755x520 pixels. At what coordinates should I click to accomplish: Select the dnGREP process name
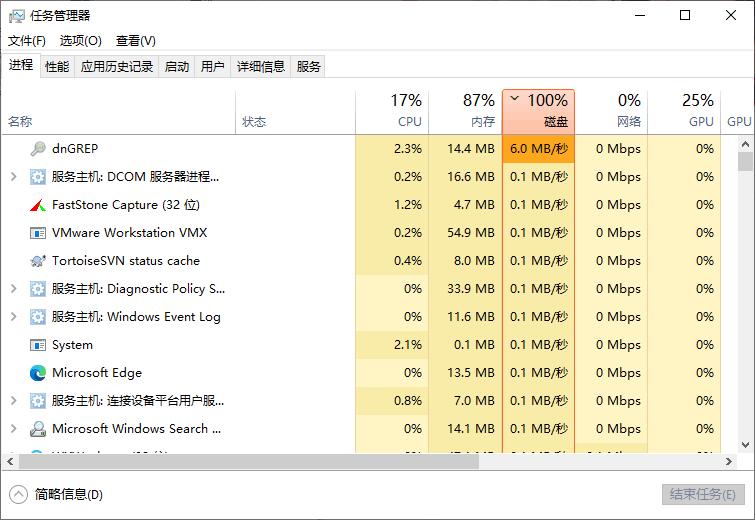coord(75,149)
